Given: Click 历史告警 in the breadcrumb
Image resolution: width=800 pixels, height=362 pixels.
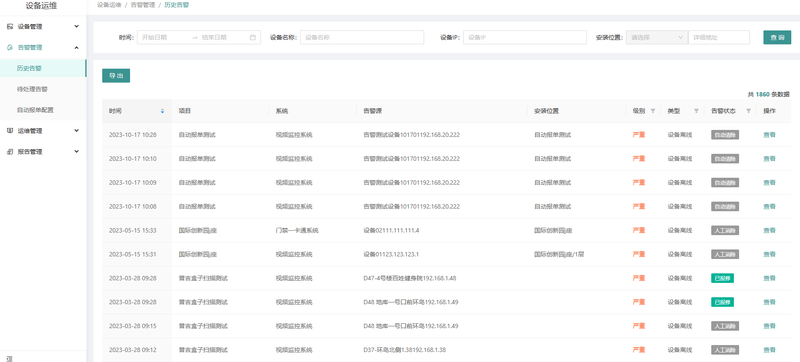Looking at the screenshot, I should [x=176, y=5].
